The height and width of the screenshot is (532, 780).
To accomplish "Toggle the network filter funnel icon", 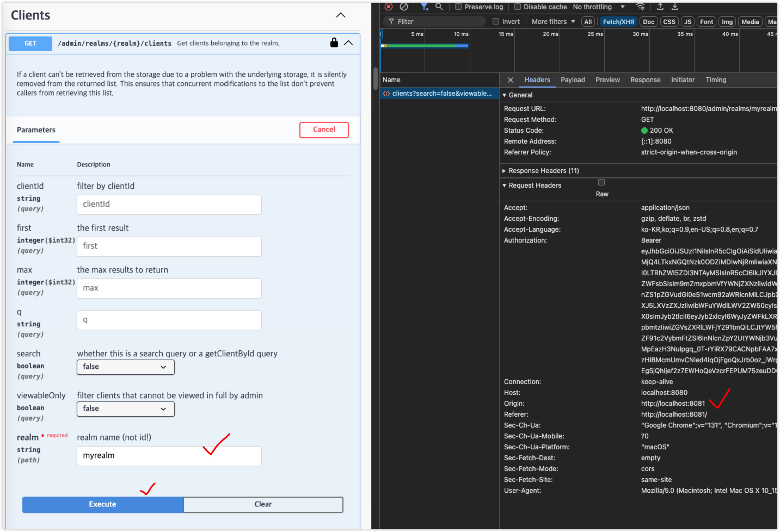I will [x=424, y=7].
